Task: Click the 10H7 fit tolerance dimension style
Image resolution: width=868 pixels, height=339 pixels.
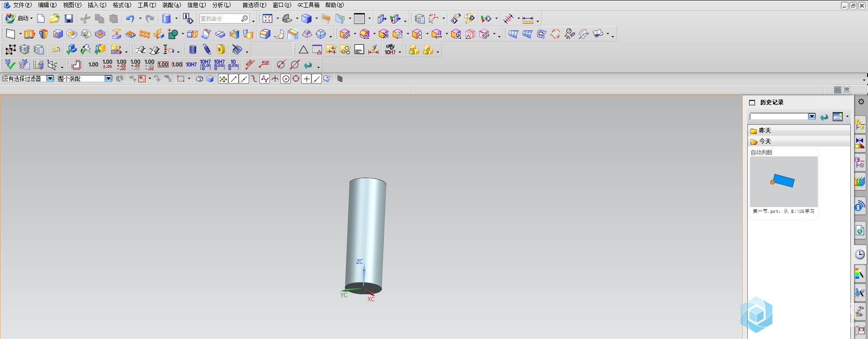Action: [x=191, y=65]
